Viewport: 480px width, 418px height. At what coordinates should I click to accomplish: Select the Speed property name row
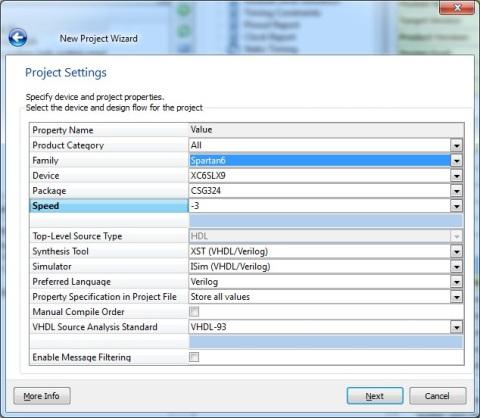click(109, 206)
